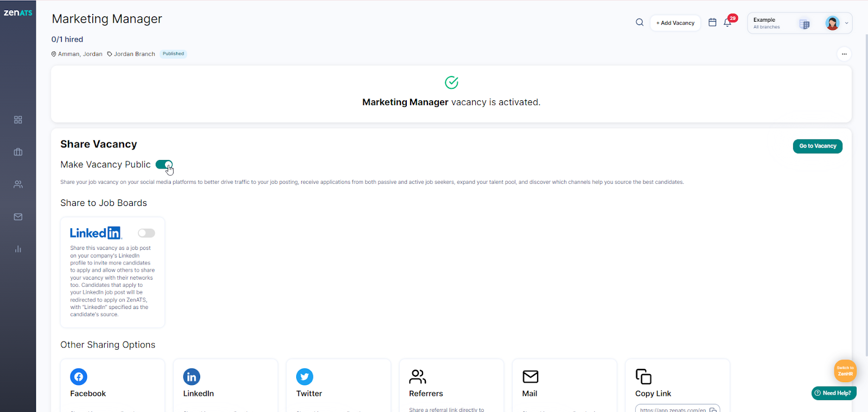Click the ZenATS logo
The width and height of the screenshot is (868, 412).
pyautogui.click(x=18, y=12)
